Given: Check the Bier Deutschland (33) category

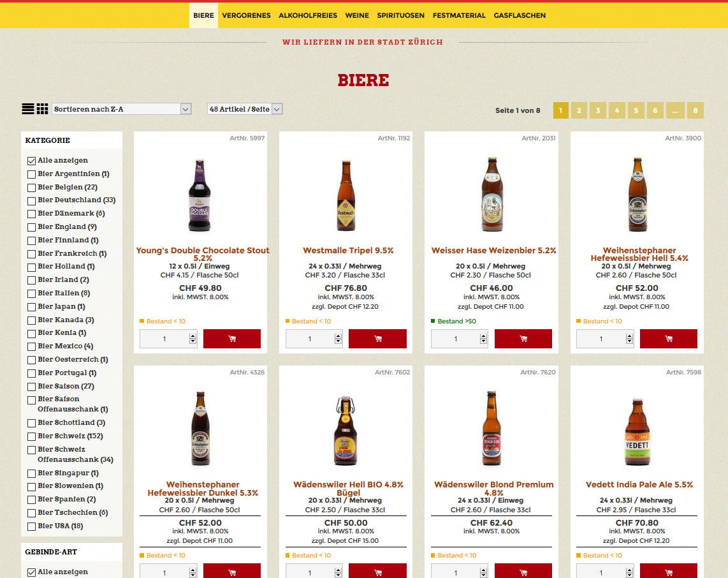Looking at the screenshot, I should 32,201.
